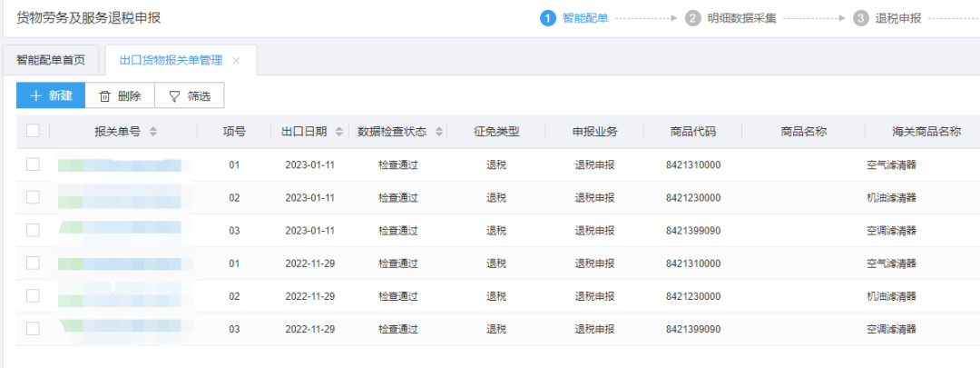This screenshot has height=368, width=980.
Task: Click 检查通过 in 2022-11-29 item 03 row
Action: 398,329
